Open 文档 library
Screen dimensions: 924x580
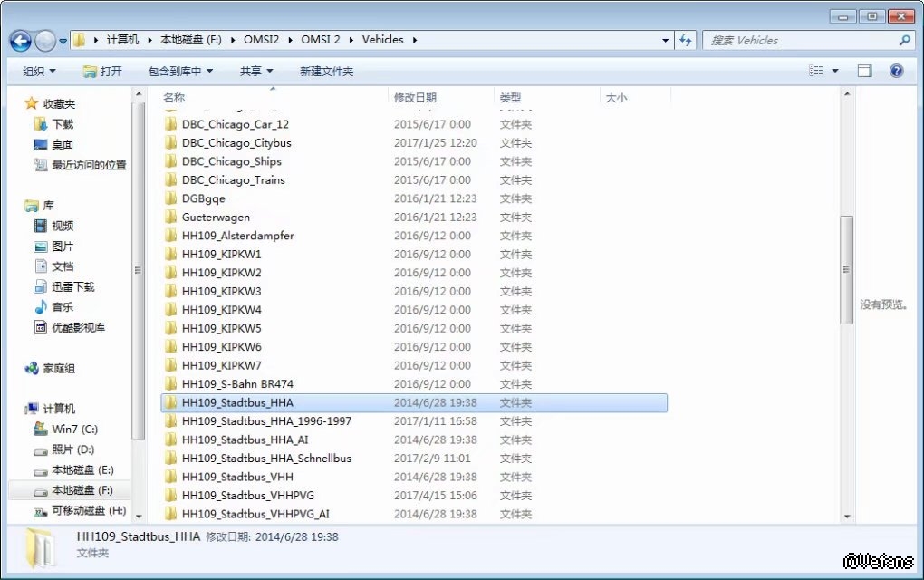click(63, 266)
